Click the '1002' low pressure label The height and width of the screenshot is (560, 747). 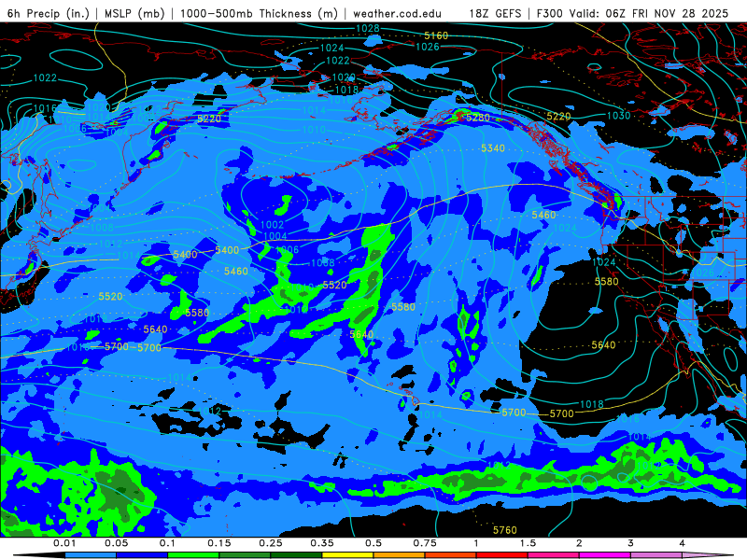[x=272, y=225]
